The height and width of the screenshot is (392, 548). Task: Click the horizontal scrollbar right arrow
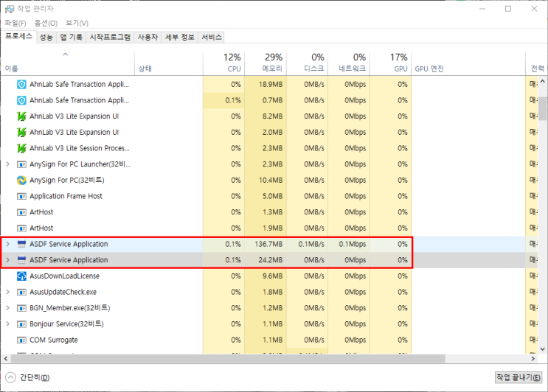click(533, 359)
